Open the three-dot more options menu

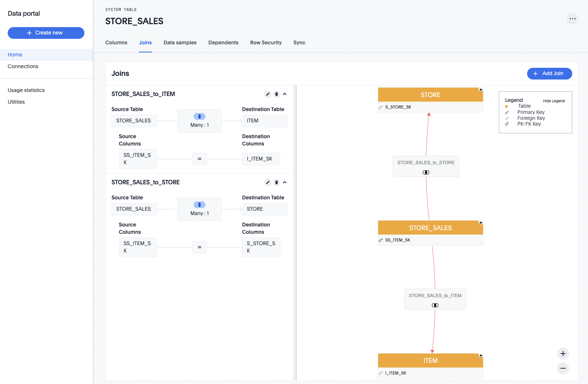point(572,19)
